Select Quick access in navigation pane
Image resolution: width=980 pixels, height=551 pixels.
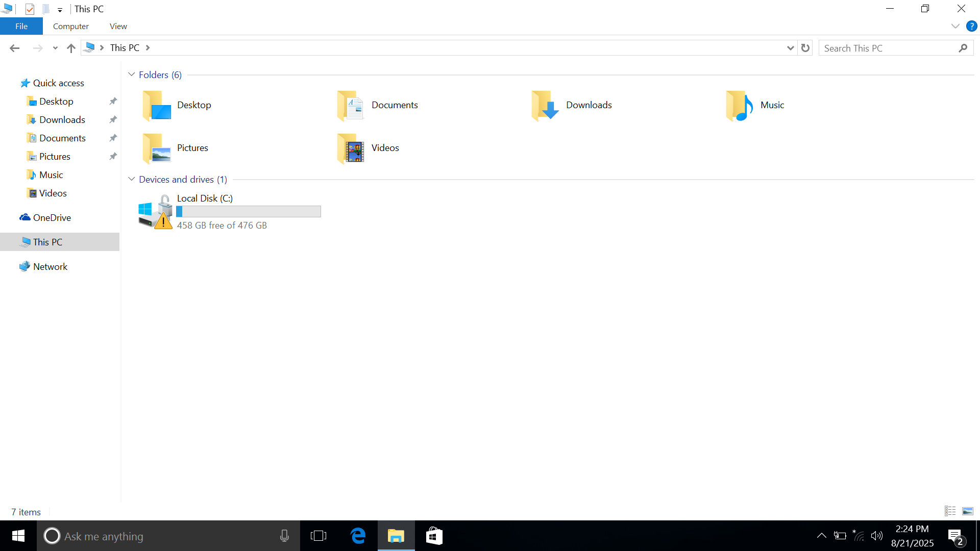pos(52,83)
